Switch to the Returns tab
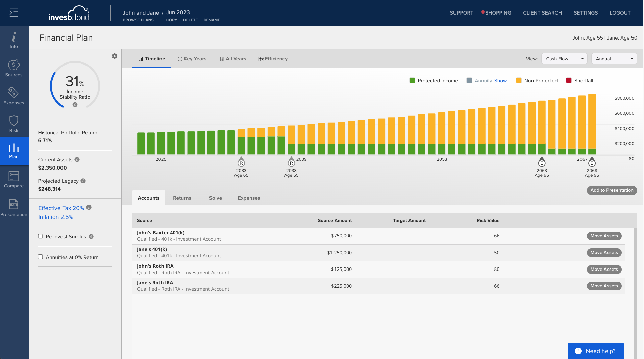 (x=182, y=198)
